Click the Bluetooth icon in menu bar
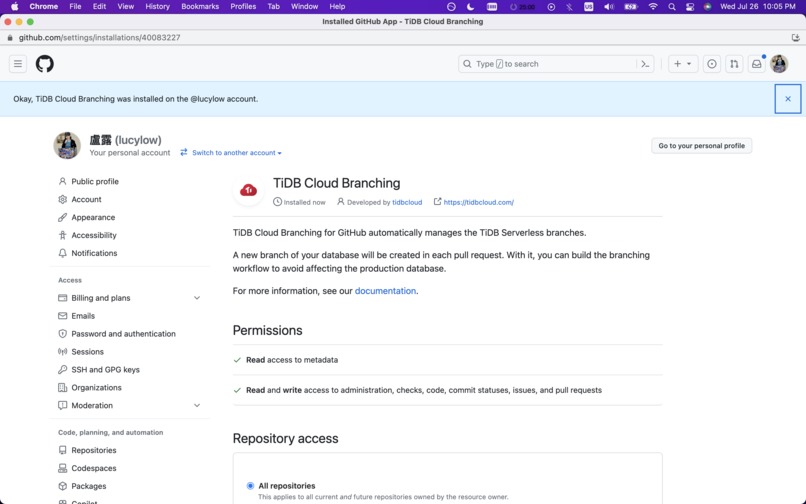The height and width of the screenshot is (504, 806). (x=569, y=7)
